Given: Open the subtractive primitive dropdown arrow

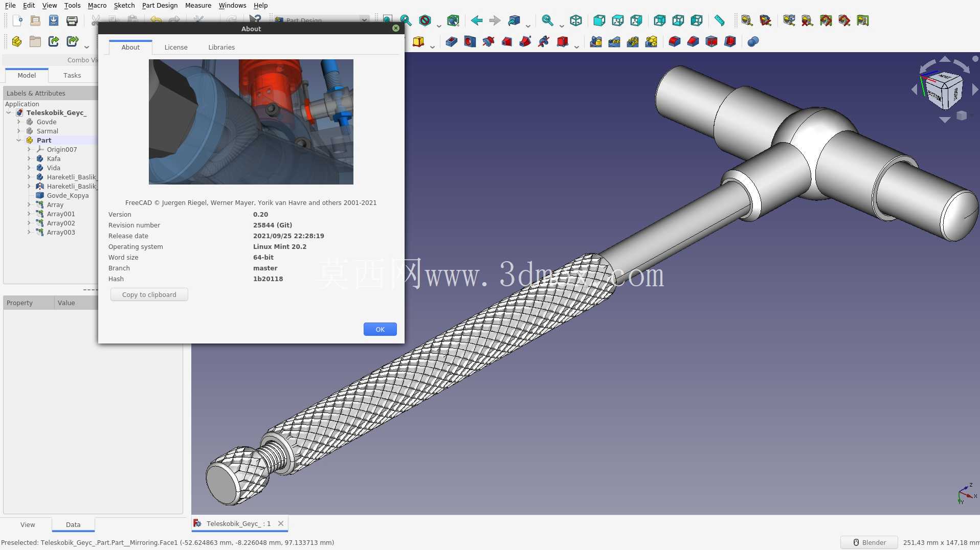Looking at the screenshot, I should point(576,47).
